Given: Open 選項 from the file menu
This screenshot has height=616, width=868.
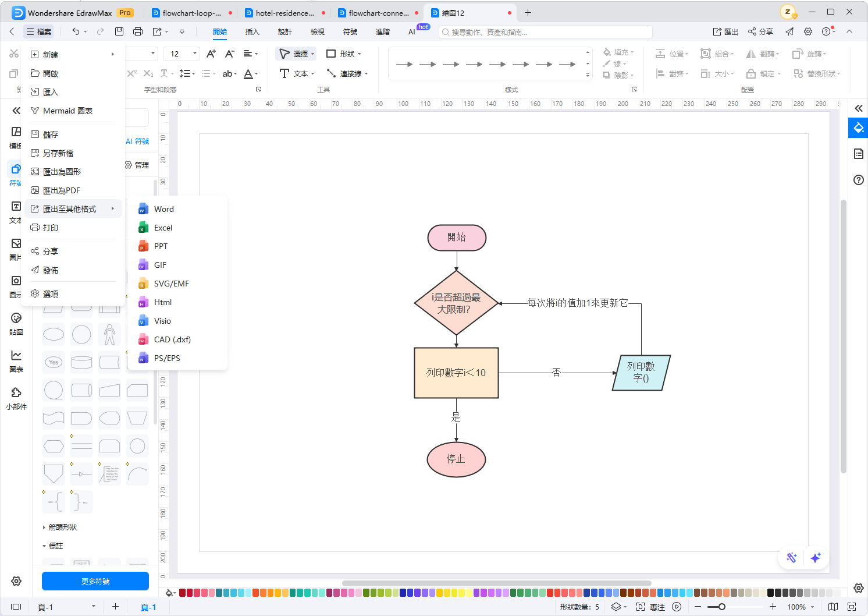Looking at the screenshot, I should [x=73, y=294].
